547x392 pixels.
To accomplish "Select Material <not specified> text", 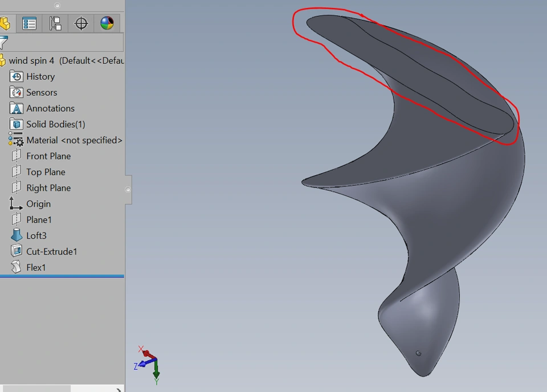I will coord(74,140).
